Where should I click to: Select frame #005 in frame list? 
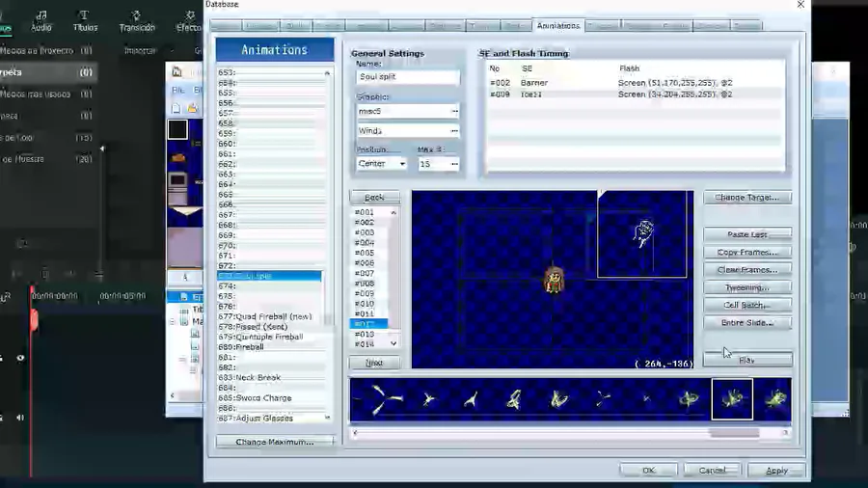tap(369, 253)
